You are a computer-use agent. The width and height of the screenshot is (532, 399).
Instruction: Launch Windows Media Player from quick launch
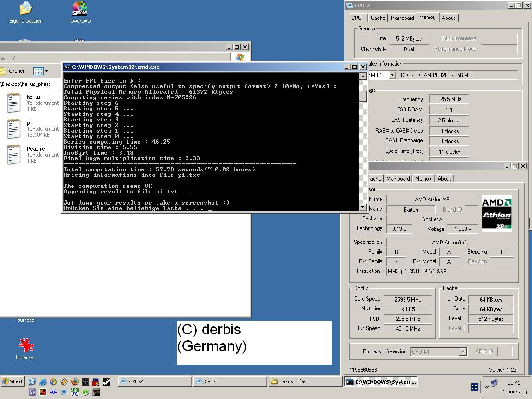[x=53, y=382]
